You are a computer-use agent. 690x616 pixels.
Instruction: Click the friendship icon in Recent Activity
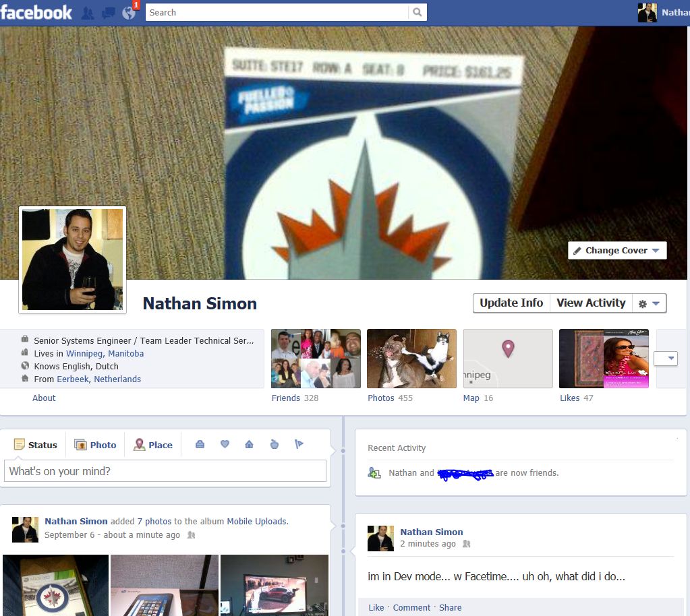374,473
